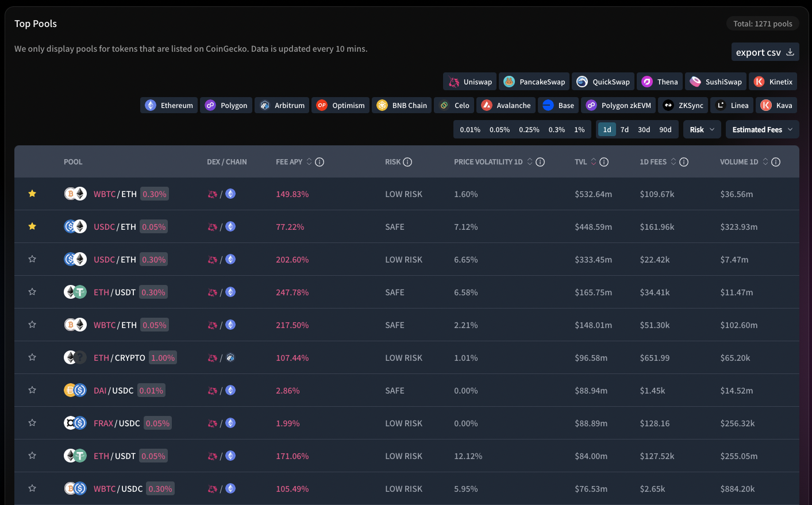Filter by Ethereum chain
The height and width of the screenshot is (505, 812).
pos(169,105)
